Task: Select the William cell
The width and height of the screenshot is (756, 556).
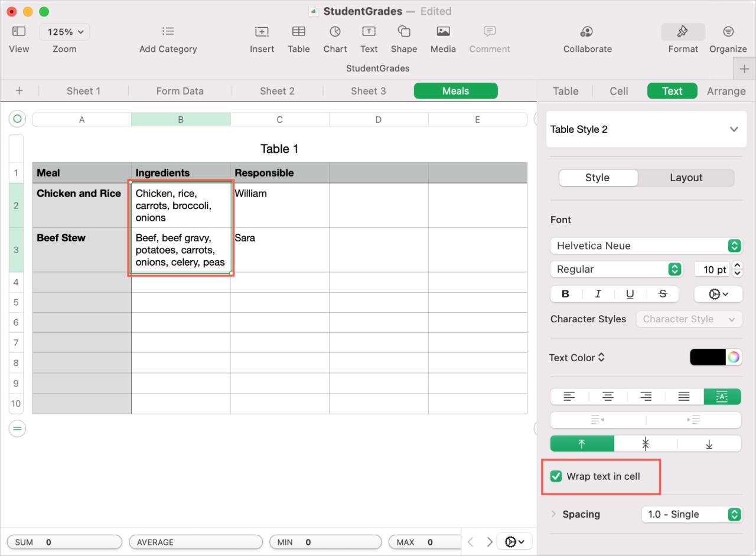Action: (x=279, y=205)
